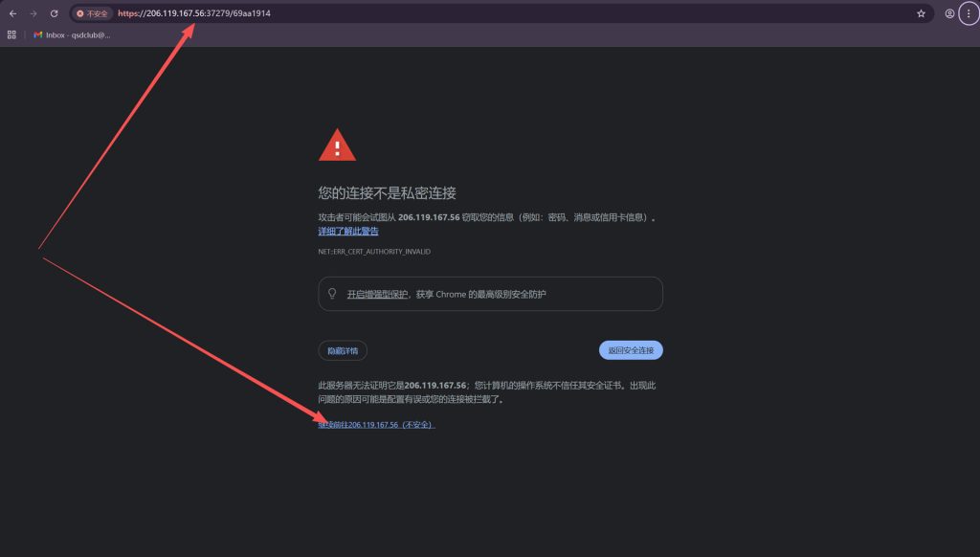Click the red warning triangle icon
The height and width of the screenshot is (557, 980).
337,145
